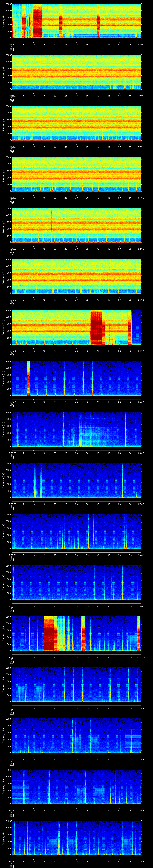The width and height of the screenshot is (153, 868).
Task: Click the 18:02:00 start time label
Action: point(12,810)
